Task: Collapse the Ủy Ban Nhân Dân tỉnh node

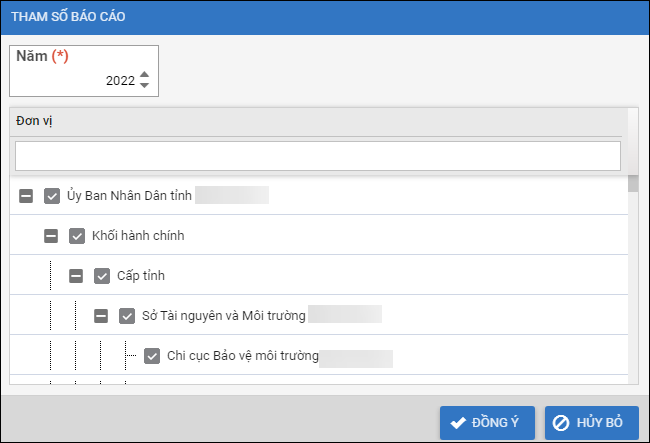Action: coord(27,196)
